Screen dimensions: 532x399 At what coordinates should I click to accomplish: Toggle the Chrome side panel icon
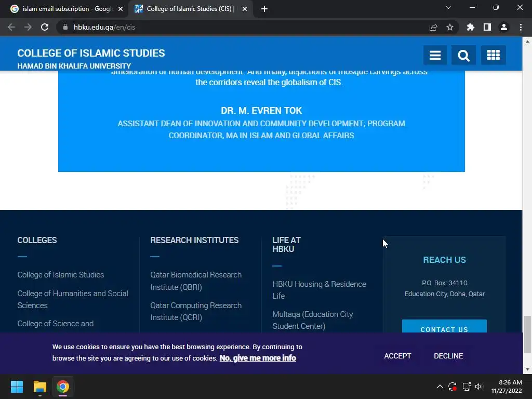[x=487, y=27]
